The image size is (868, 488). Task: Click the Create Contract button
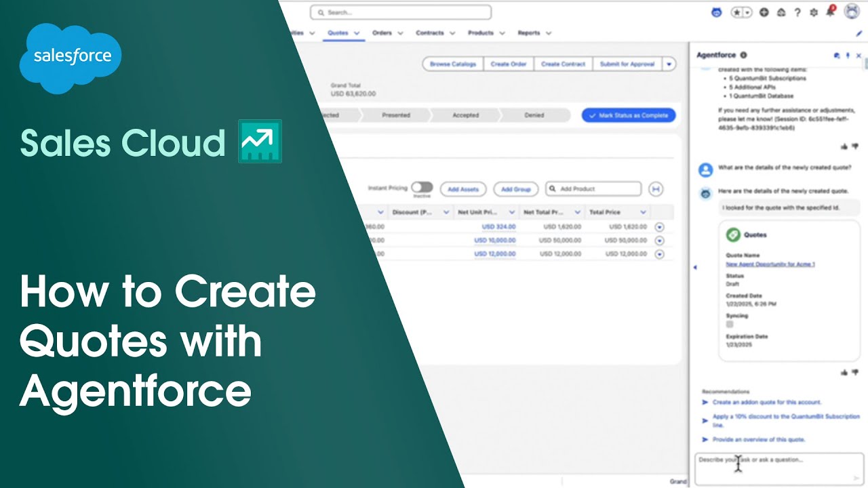(564, 64)
